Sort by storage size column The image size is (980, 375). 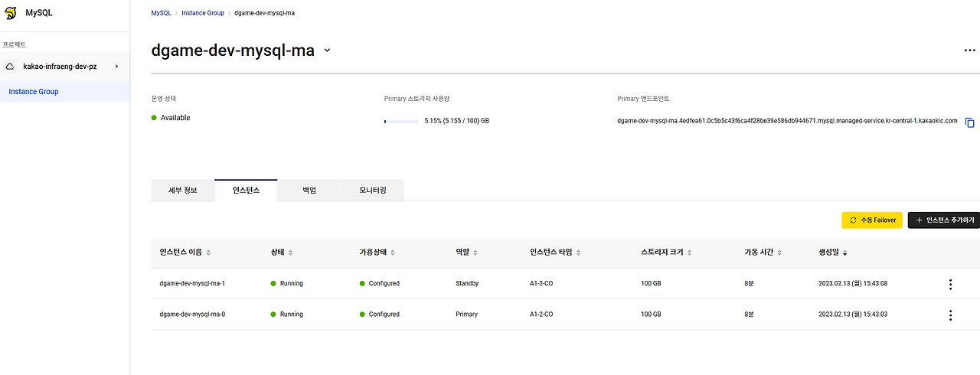click(x=691, y=253)
